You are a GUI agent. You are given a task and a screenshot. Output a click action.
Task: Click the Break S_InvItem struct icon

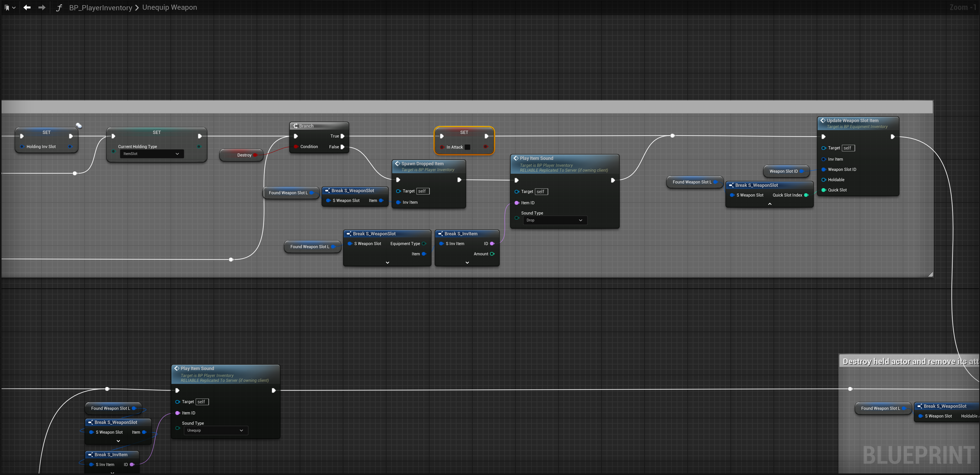[x=441, y=234]
